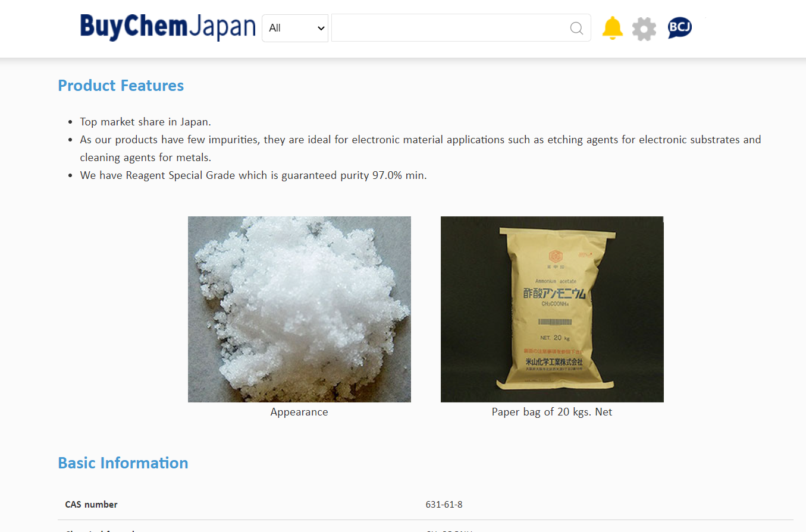Click the Japan part of the logo
This screenshot has height=532, width=806.
[x=223, y=27]
